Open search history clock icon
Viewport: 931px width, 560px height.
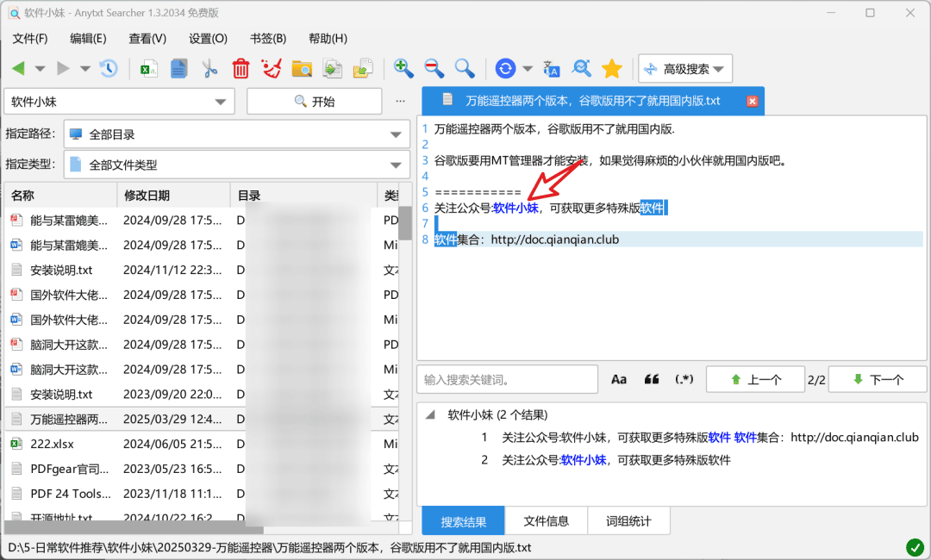[109, 69]
